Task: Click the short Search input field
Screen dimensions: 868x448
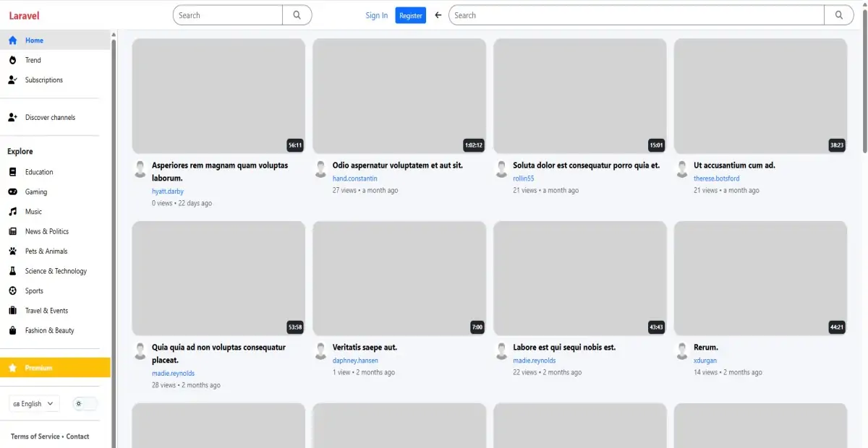Action: (228, 15)
